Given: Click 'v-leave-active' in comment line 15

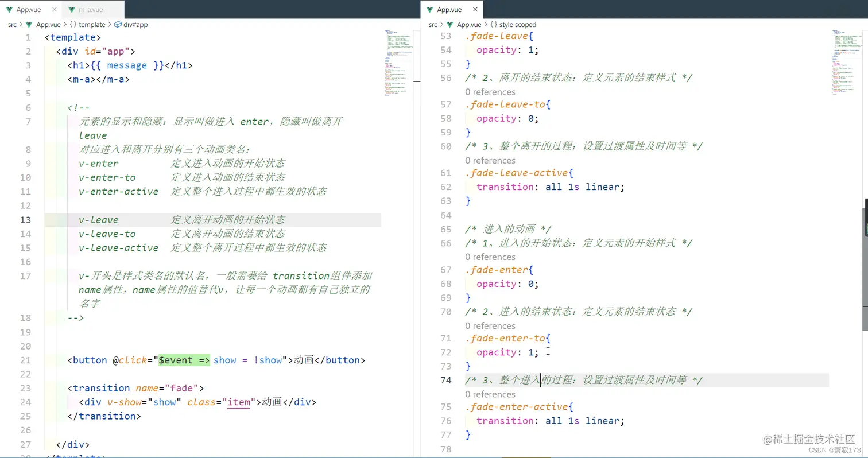Looking at the screenshot, I should coord(119,247).
